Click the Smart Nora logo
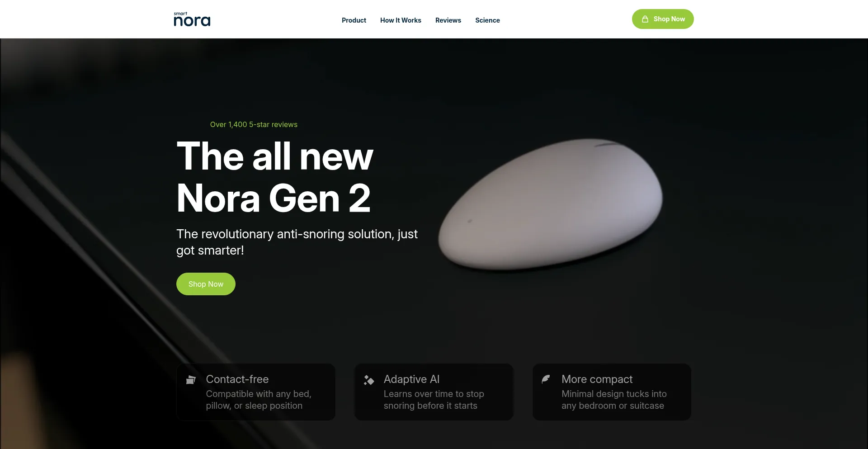 [x=192, y=19]
